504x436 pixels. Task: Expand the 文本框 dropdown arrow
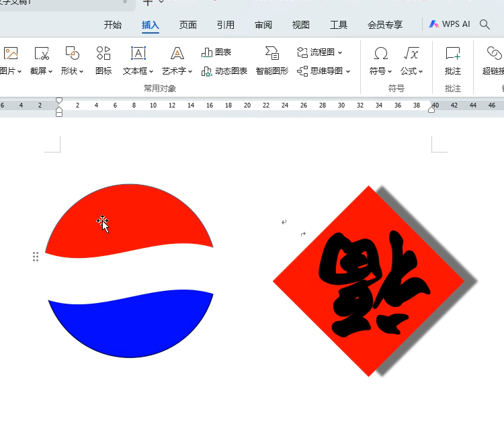click(151, 71)
